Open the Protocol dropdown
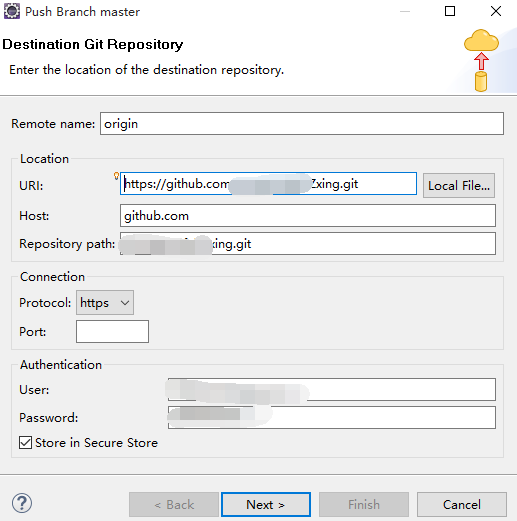Screen dimensions: 517x521 [x=105, y=303]
